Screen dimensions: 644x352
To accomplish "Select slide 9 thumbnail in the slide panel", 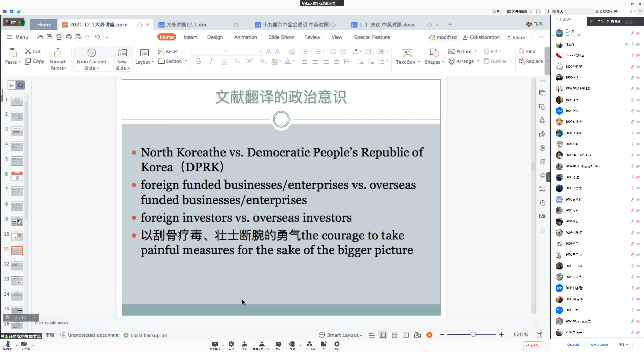I will pos(17,221).
